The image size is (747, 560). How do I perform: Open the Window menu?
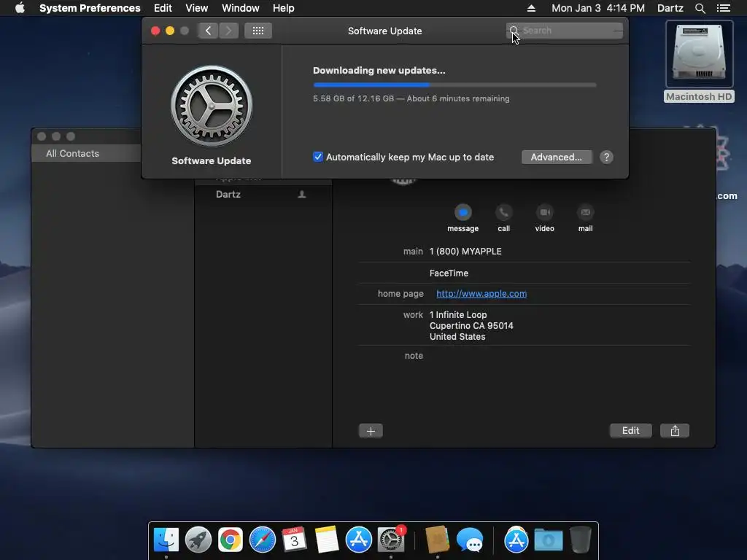pyautogui.click(x=241, y=8)
